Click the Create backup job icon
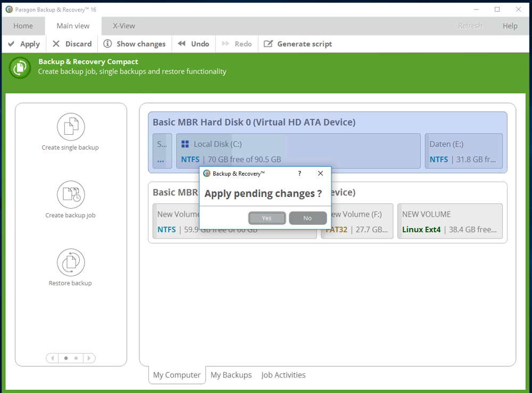Screen dimensions: 532x393 70,195
